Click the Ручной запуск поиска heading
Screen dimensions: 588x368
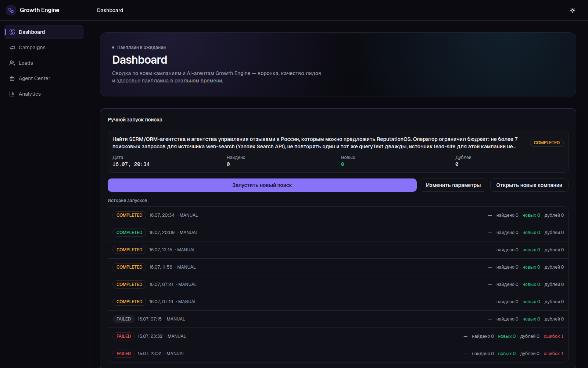135,120
